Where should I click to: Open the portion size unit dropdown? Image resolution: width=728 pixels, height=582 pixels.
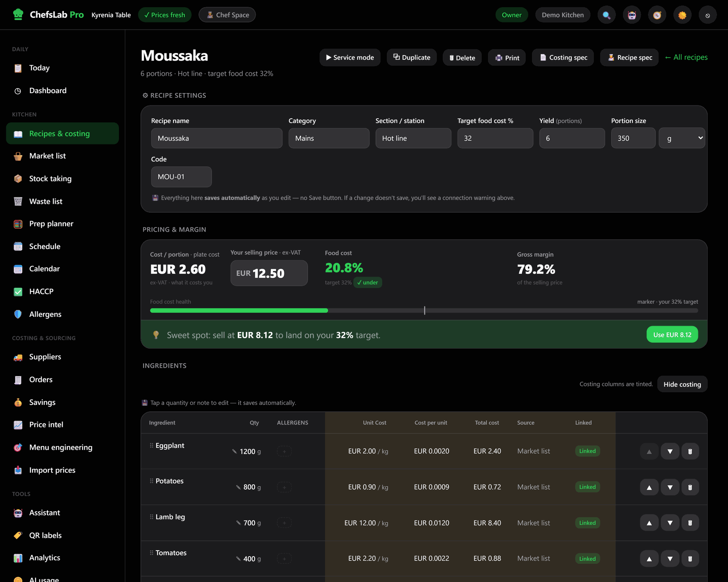click(682, 138)
